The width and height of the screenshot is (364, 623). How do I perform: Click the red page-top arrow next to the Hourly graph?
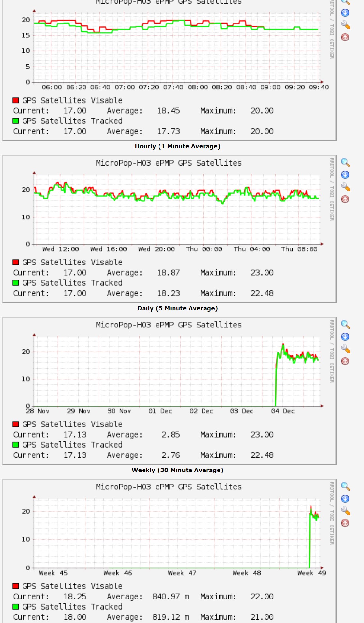coord(345,37)
